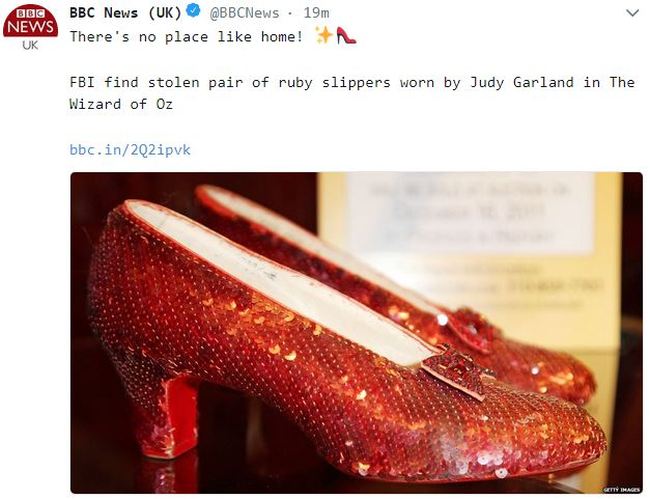Click the UK label under the BBC logo
This screenshot has height=499, width=650.
click(x=30, y=45)
